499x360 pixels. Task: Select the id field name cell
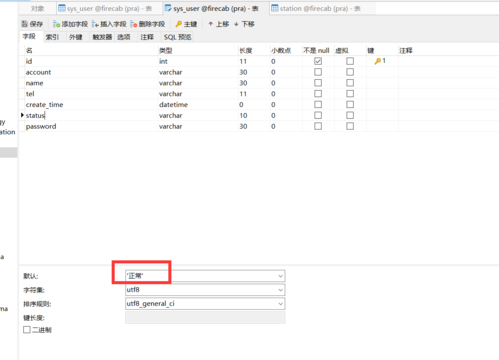point(92,61)
